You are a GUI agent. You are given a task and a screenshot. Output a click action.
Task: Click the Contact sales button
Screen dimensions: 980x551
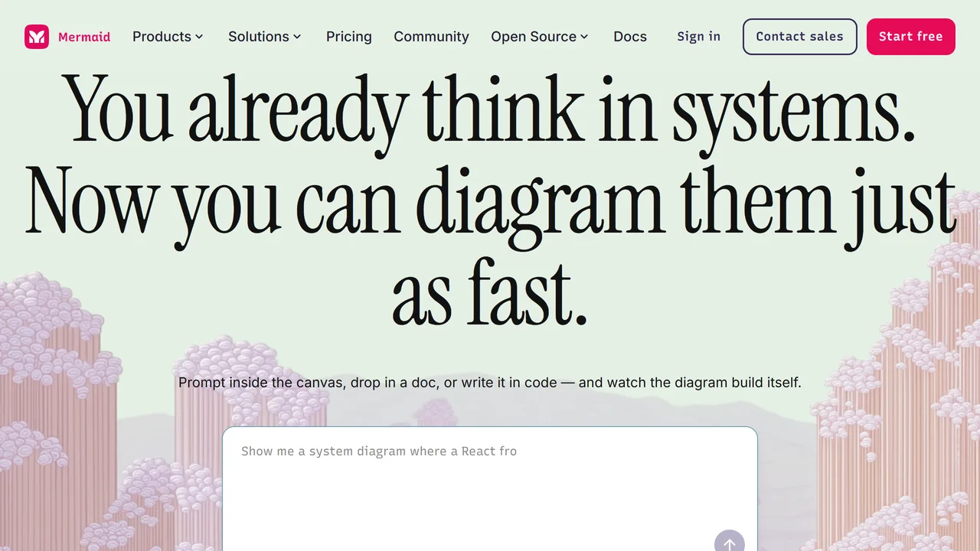click(x=800, y=37)
